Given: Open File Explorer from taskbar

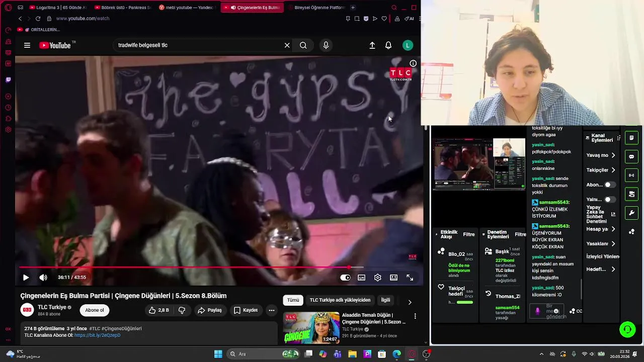Looking at the screenshot, I should tap(352, 354).
